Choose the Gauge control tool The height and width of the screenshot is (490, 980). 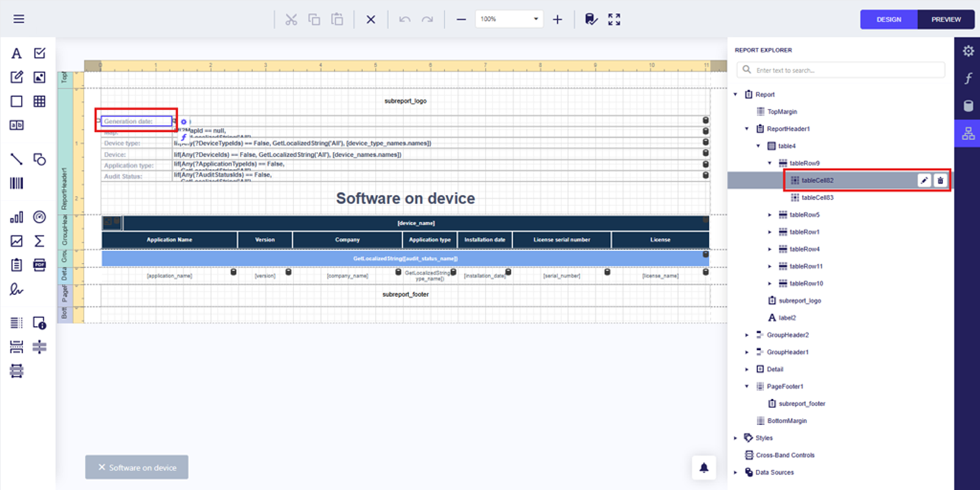(40, 217)
